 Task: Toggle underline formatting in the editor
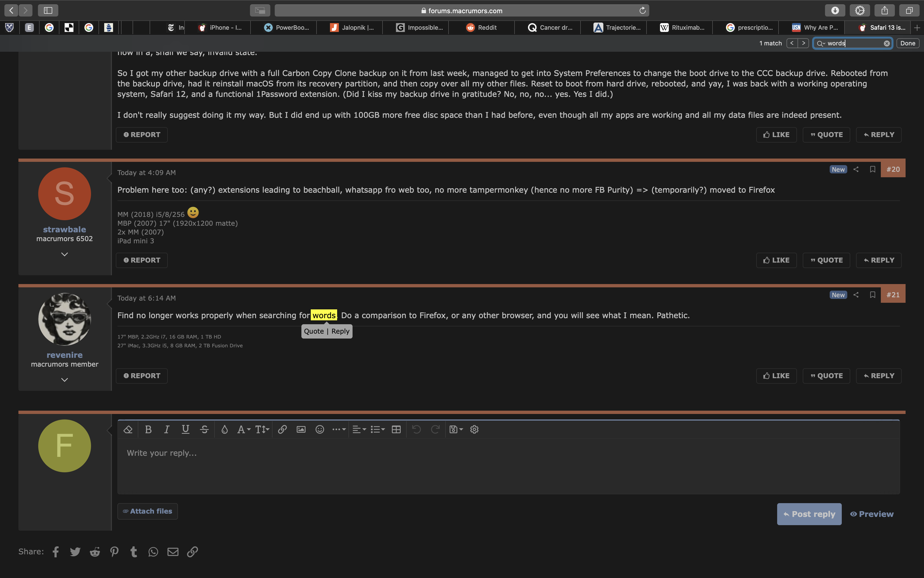click(186, 429)
